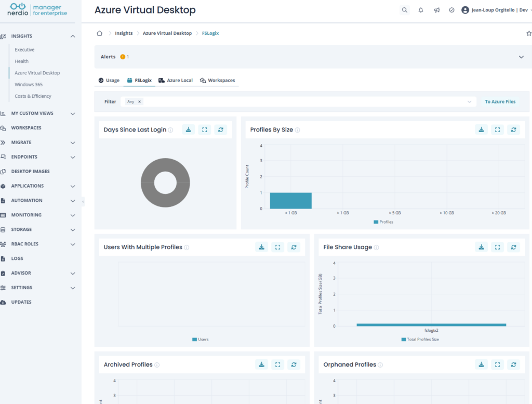This screenshot has width=532, height=404.
Task: Refresh the File Share Usage chart
Action: [513, 247]
